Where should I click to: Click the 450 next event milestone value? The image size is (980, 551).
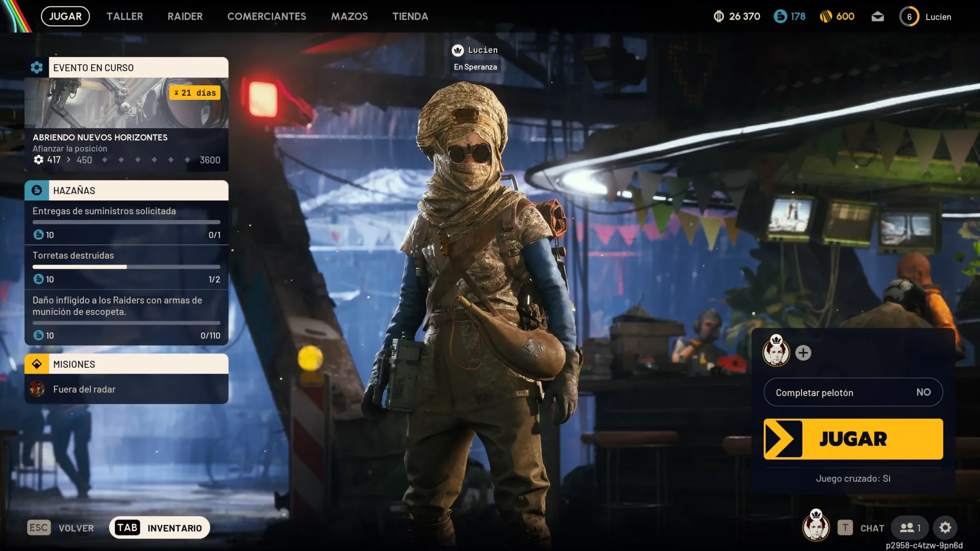(x=84, y=160)
